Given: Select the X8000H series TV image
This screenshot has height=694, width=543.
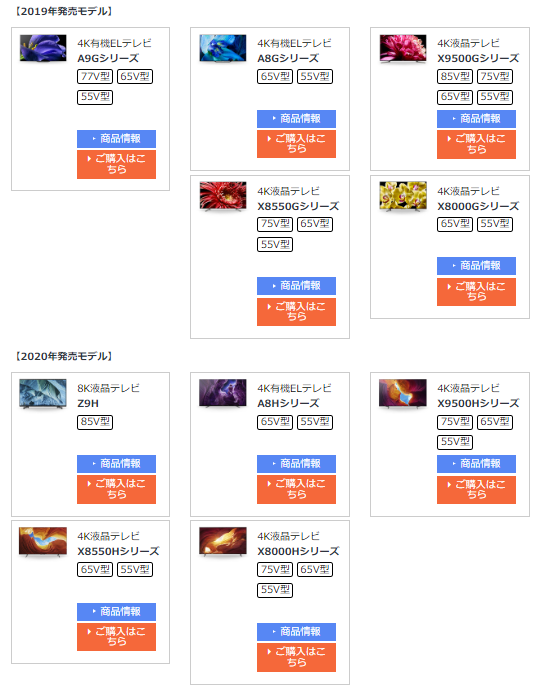Looking at the screenshot, I should (223, 541).
